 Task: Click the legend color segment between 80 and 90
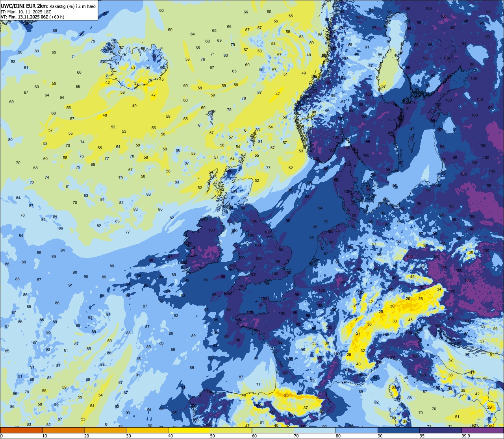pos(357,430)
